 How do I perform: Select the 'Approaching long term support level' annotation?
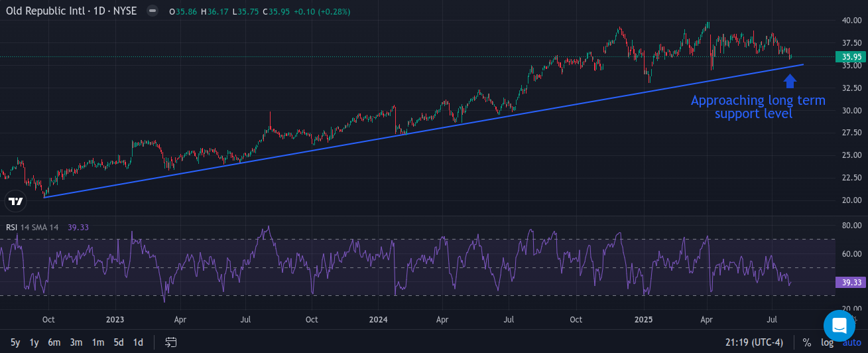pos(758,107)
